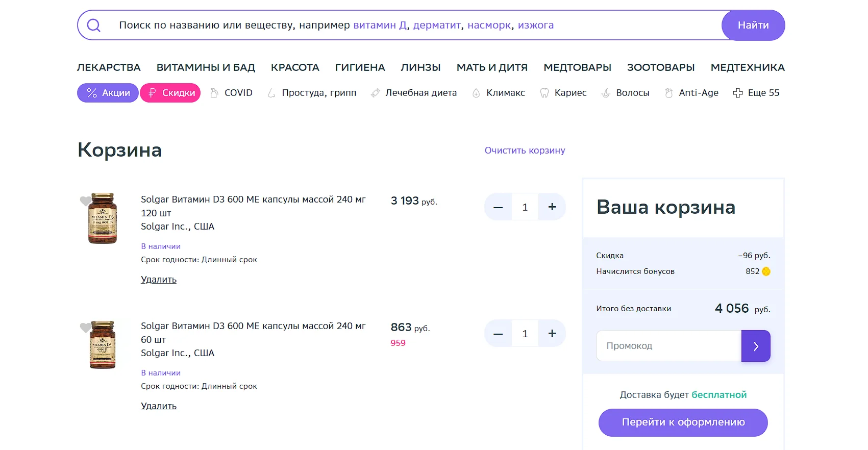868x450 pixels.
Task: Decrease quantity of the 60 шт item
Action: coord(498,334)
